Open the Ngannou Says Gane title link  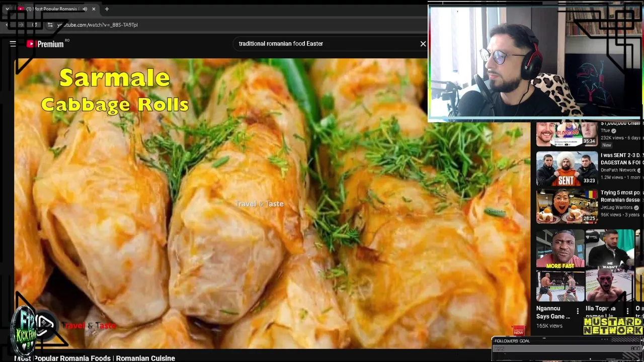click(x=553, y=312)
